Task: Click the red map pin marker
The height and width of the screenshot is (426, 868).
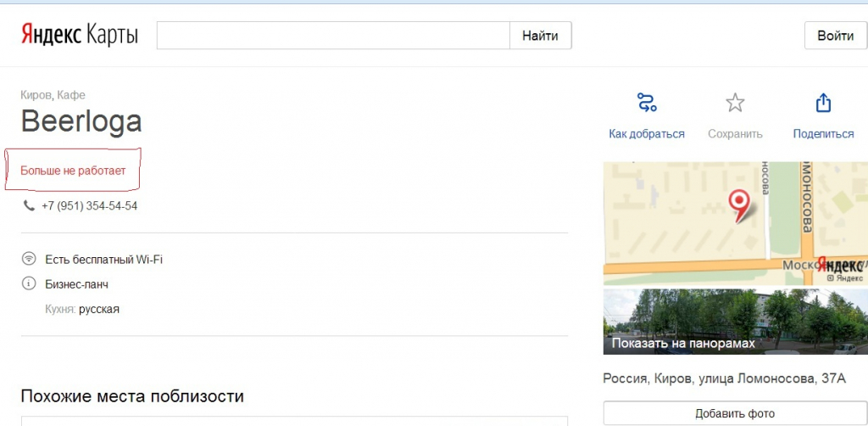Action: pyautogui.click(x=739, y=206)
